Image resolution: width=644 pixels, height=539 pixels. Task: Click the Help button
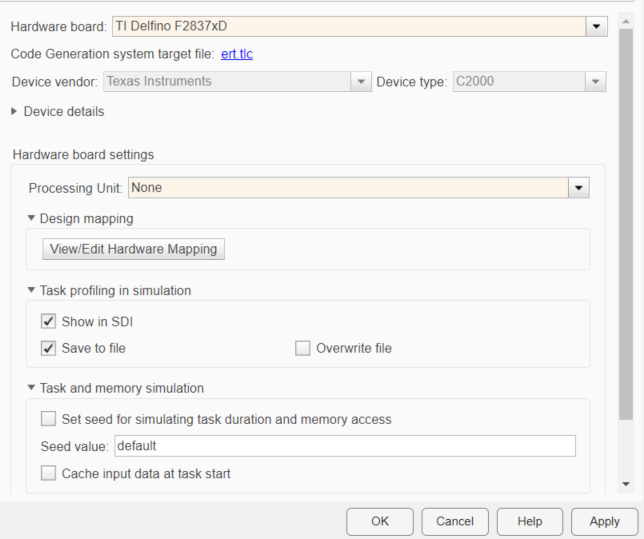point(530,521)
